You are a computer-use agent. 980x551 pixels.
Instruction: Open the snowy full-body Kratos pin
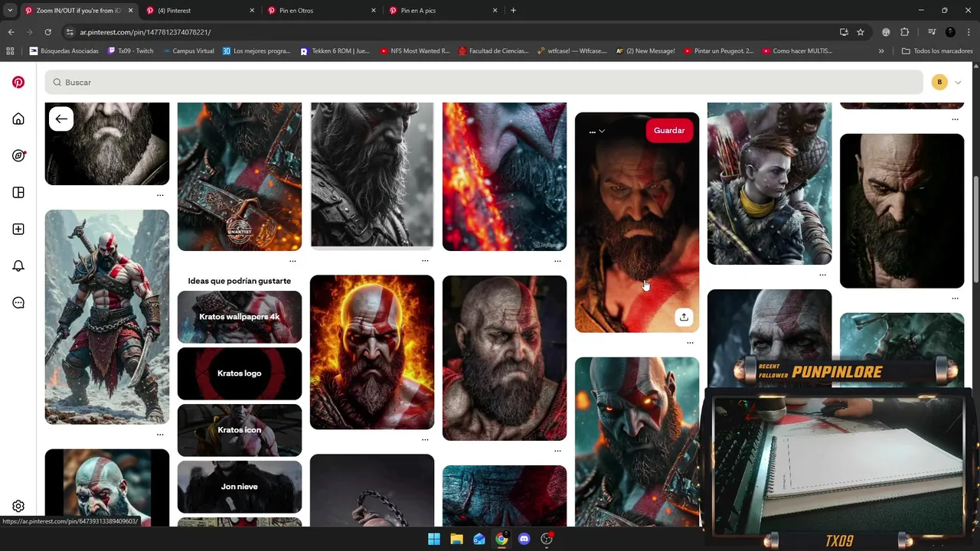(x=107, y=317)
